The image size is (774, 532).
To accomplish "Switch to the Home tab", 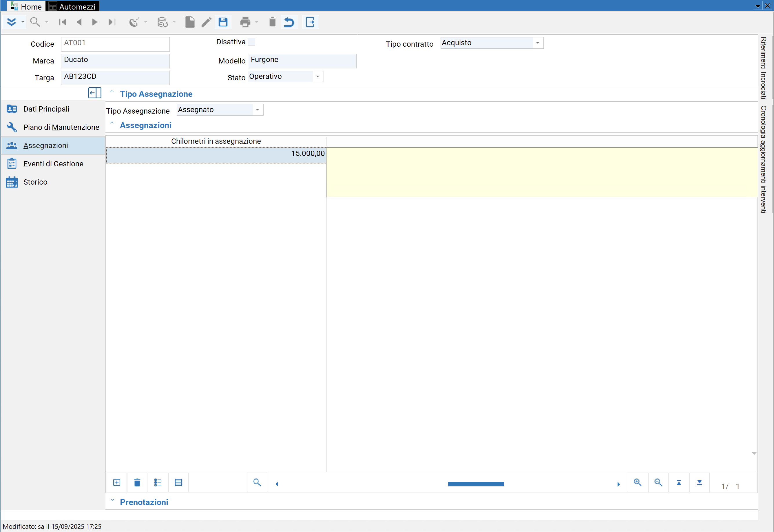I will (x=26, y=6).
